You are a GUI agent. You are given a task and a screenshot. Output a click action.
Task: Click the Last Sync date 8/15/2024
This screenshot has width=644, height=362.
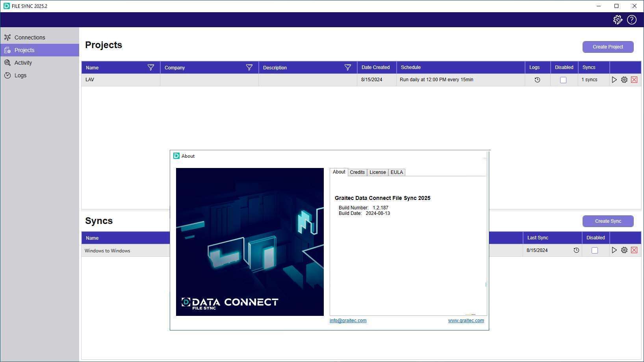[x=537, y=250]
